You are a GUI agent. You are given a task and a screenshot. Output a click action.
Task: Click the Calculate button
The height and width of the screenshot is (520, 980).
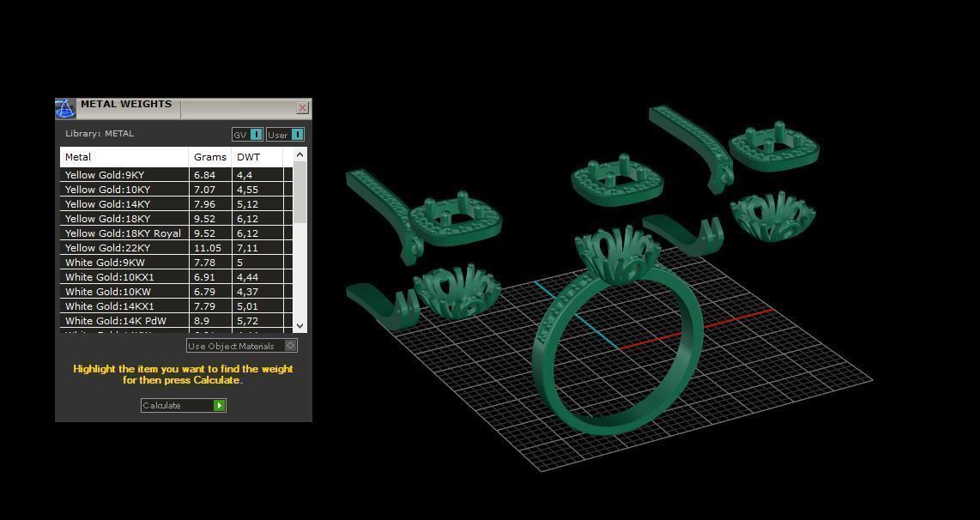(x=183, y=405)
